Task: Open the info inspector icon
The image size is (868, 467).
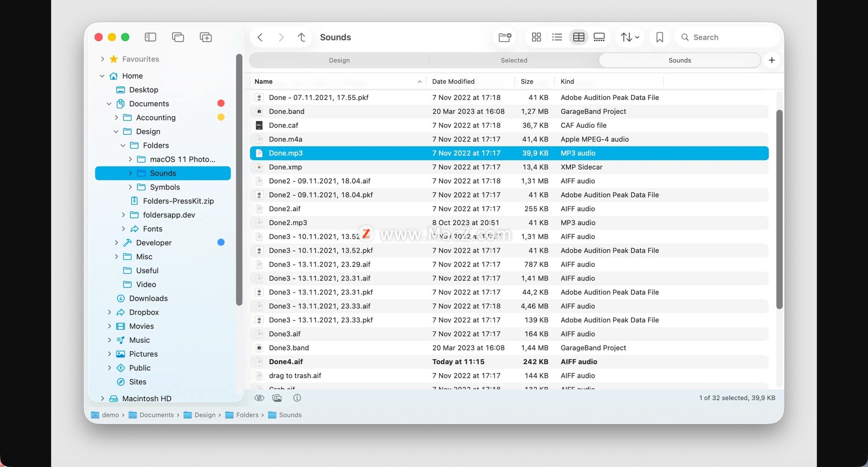Action: pos(297,398)
